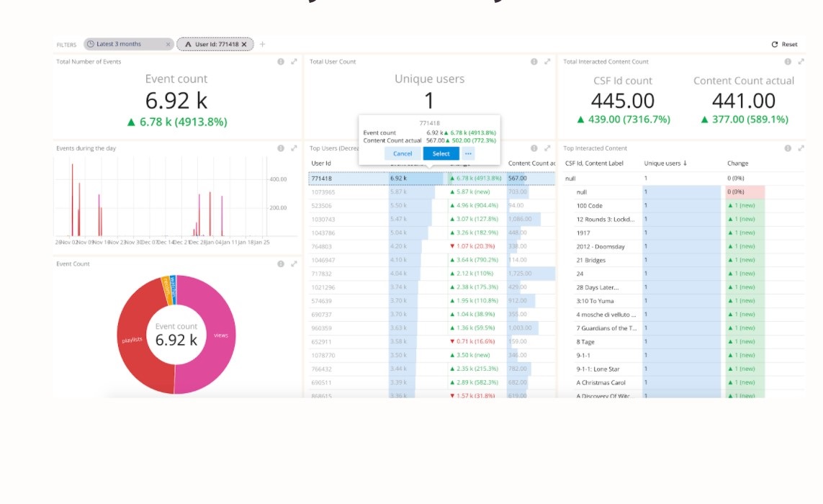
Task: Select the A Christmas Carol content row
Action: click(684, 383)
